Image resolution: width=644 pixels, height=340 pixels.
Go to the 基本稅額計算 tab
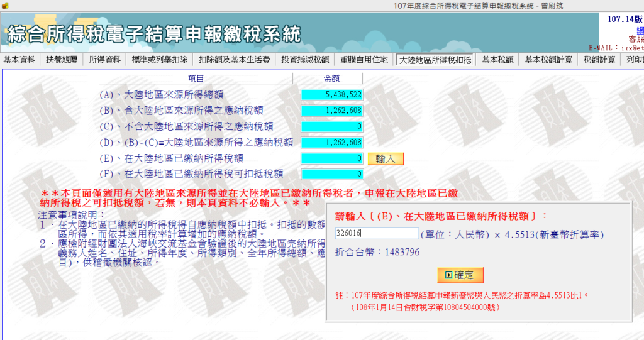[x=548, y=60]
